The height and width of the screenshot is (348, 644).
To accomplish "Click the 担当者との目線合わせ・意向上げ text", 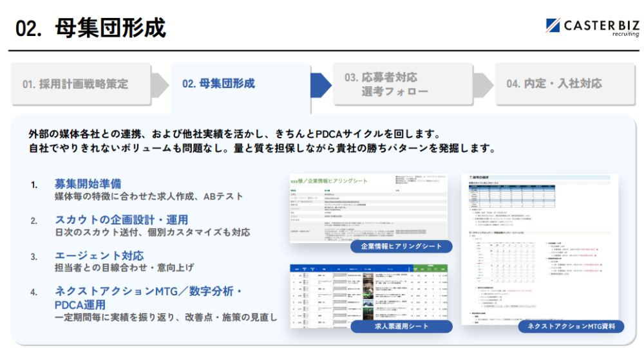I will (x=124, y=268).
